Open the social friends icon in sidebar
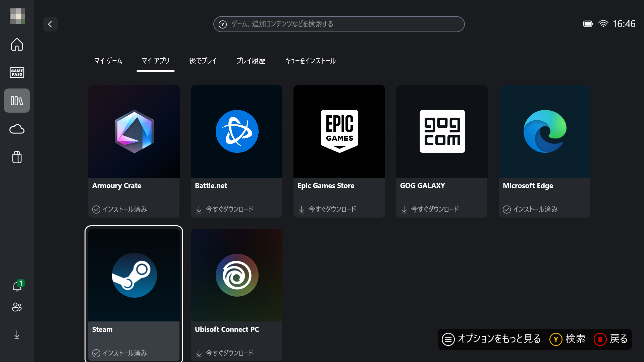This screenshot has height=362, width=644. click(x=17, y=307)
